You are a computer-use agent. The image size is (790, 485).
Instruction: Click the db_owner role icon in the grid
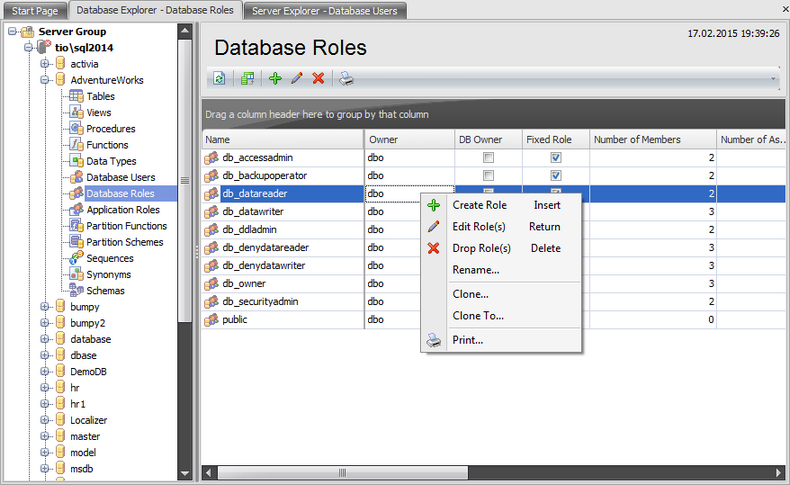[x=211, y=284]
